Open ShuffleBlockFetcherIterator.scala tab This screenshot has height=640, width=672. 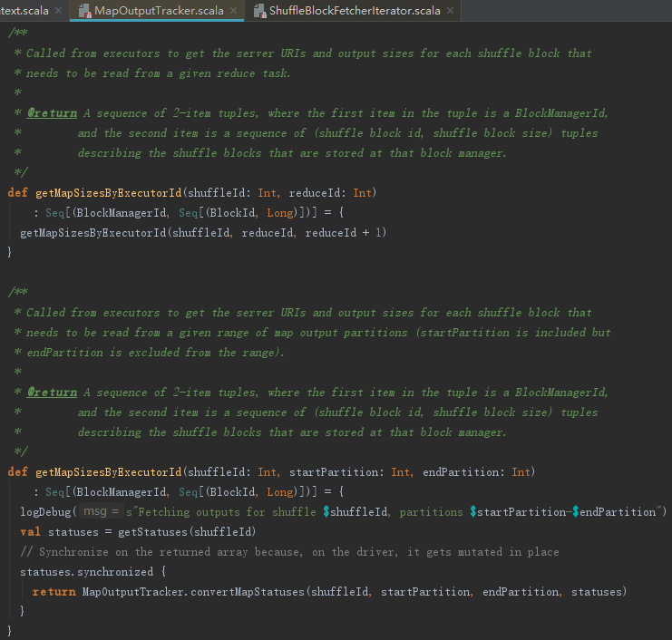coord(353,11)
